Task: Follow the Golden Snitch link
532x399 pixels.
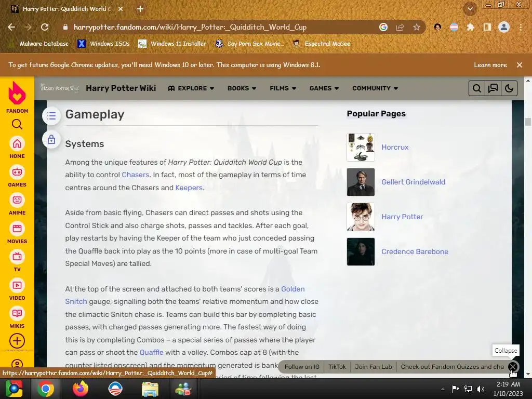Action: [293, 289]
